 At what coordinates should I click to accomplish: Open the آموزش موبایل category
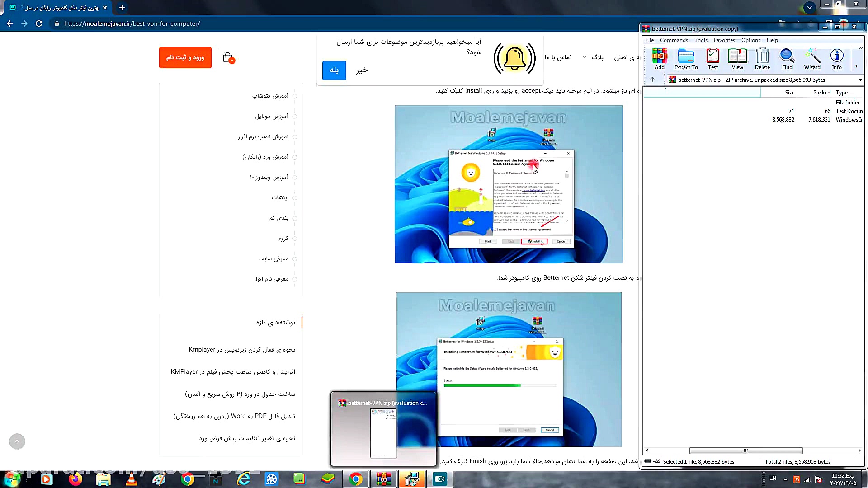coord(272,116)
